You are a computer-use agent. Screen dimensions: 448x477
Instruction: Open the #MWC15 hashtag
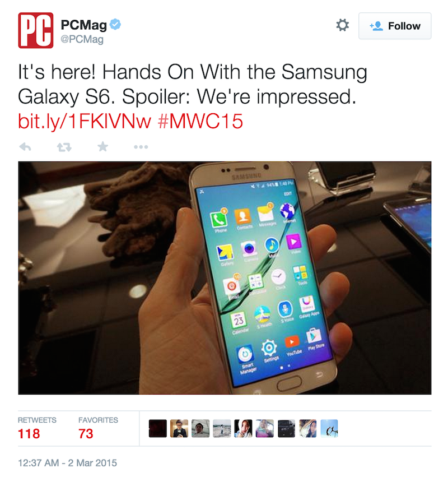pos(200,121)
